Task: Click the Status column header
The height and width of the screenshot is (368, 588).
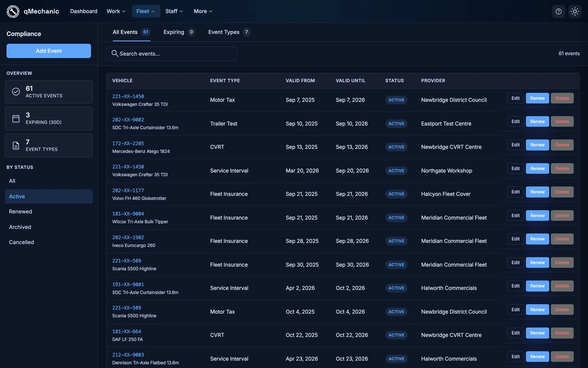Action: click(394, 81)
